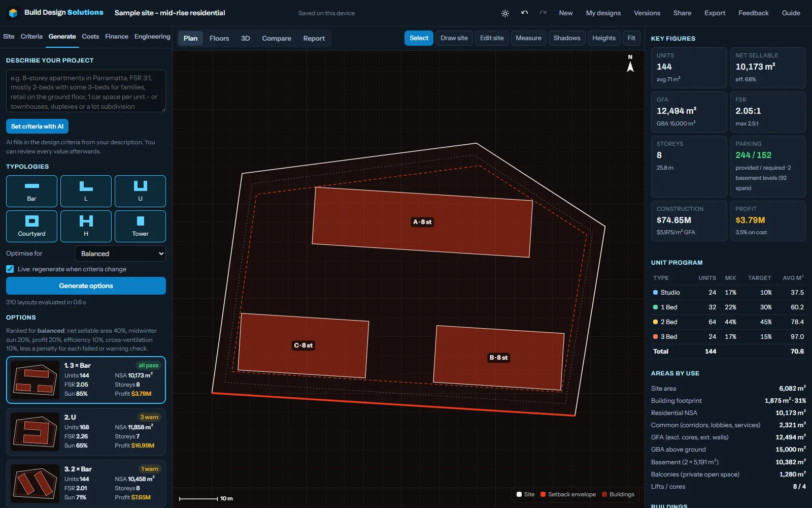Select option 2 U layout card
The height and width of the screenshot is (508, 812).
[86, 432]
